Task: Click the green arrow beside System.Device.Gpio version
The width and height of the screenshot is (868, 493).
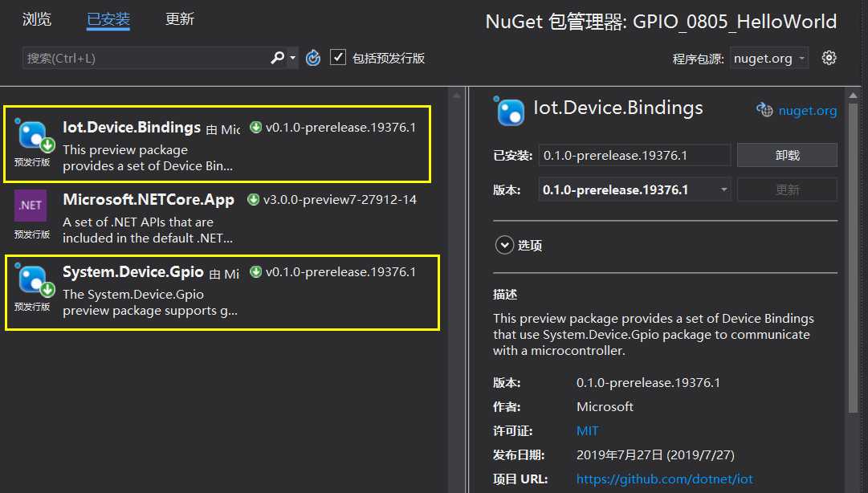Action: pos(255,271)
